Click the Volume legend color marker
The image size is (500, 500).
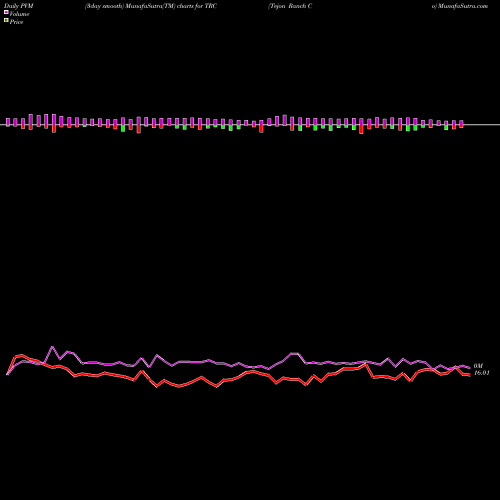click(6, 13)
